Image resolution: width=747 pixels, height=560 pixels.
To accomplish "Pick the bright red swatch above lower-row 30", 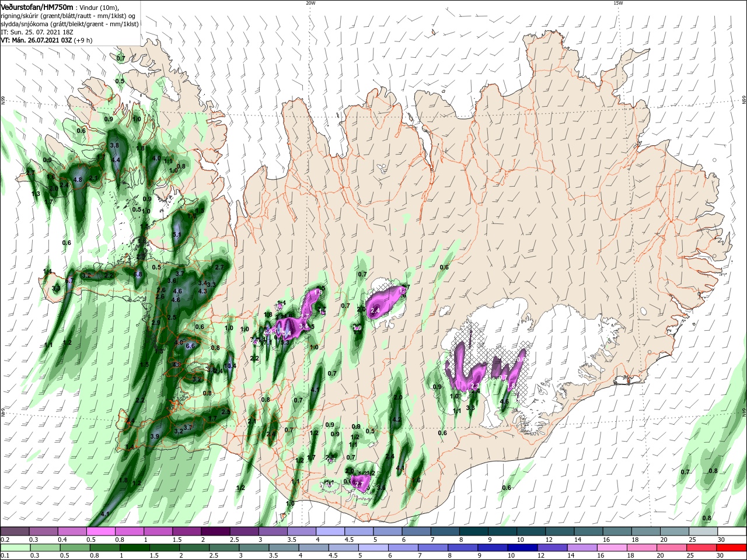I will click(732, 548).
